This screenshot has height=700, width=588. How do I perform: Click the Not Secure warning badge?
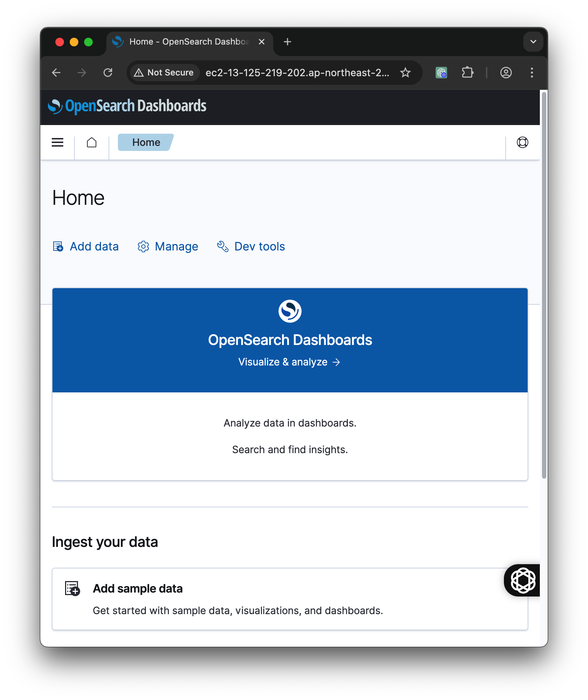click(164, 73)
